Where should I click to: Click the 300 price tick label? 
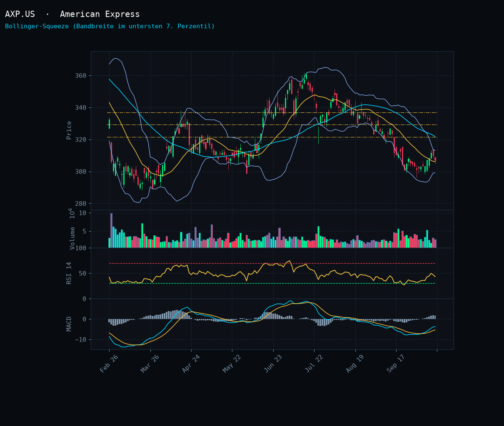81,172
